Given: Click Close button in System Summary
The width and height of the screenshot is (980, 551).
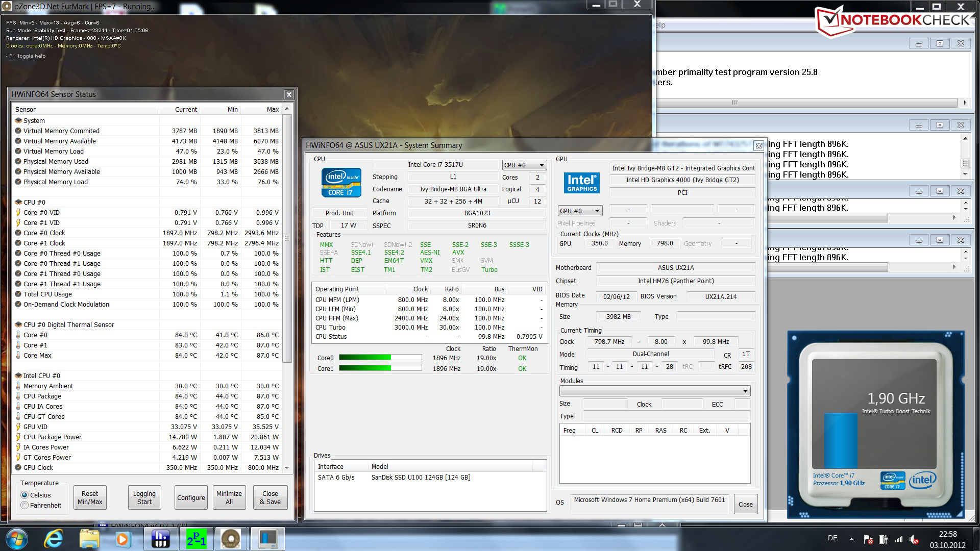Looking at the screenshot, I should pos(745,505).
